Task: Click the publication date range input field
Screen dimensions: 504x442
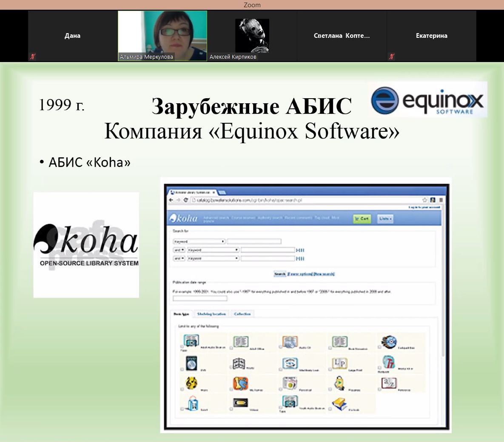Action: (200, 298)
